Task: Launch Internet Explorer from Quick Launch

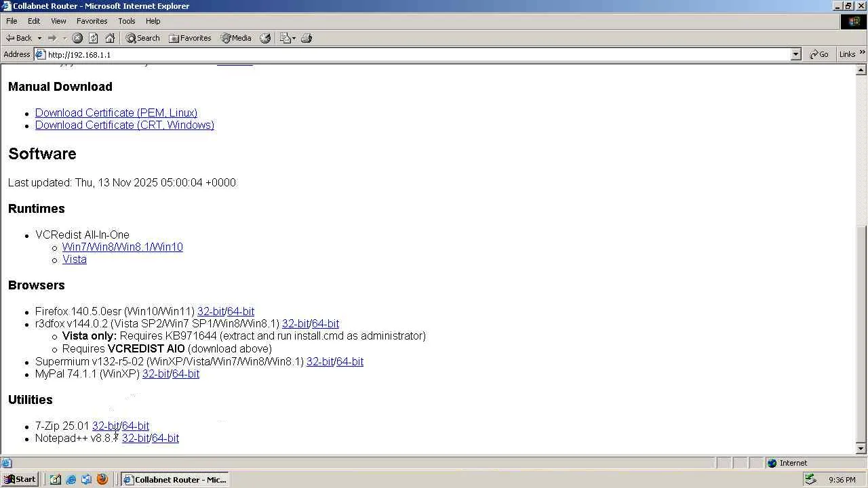Action: [x=71, y=479]
